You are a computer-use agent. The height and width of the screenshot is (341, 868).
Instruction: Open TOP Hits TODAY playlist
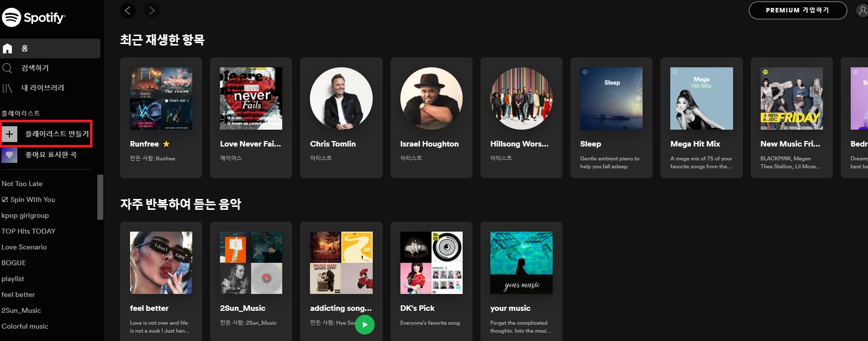tap(29, 231)
